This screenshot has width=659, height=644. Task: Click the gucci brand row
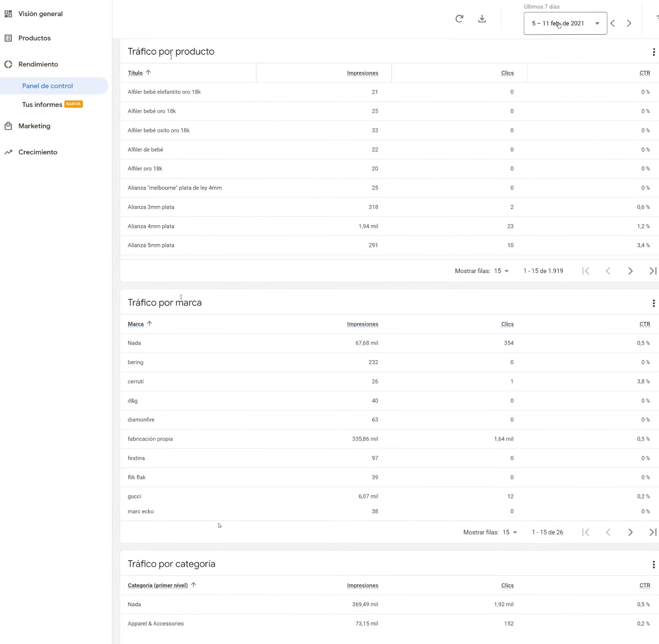point(135,496)
